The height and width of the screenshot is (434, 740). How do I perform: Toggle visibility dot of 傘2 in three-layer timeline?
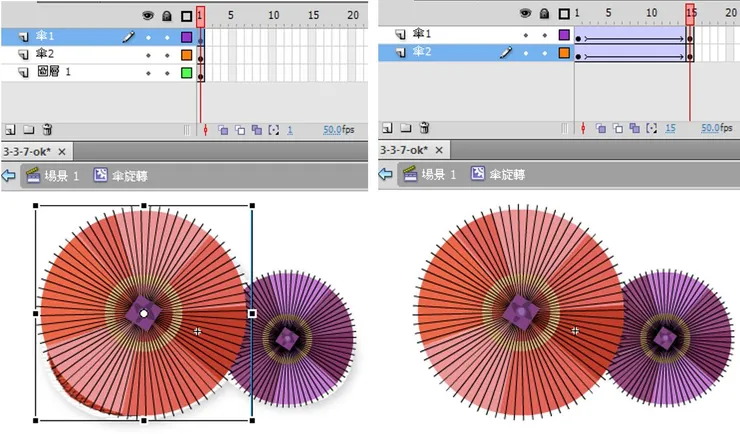(x=148, y=55)
